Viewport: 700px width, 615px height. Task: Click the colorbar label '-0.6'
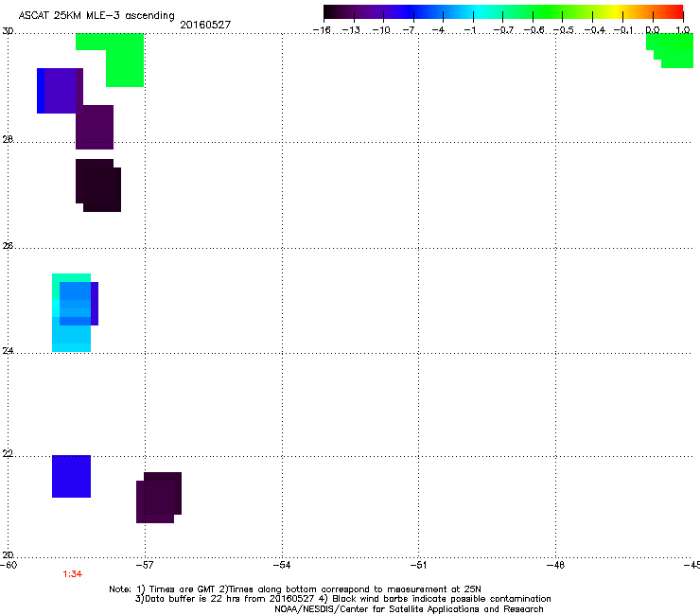tap(534, 30)
